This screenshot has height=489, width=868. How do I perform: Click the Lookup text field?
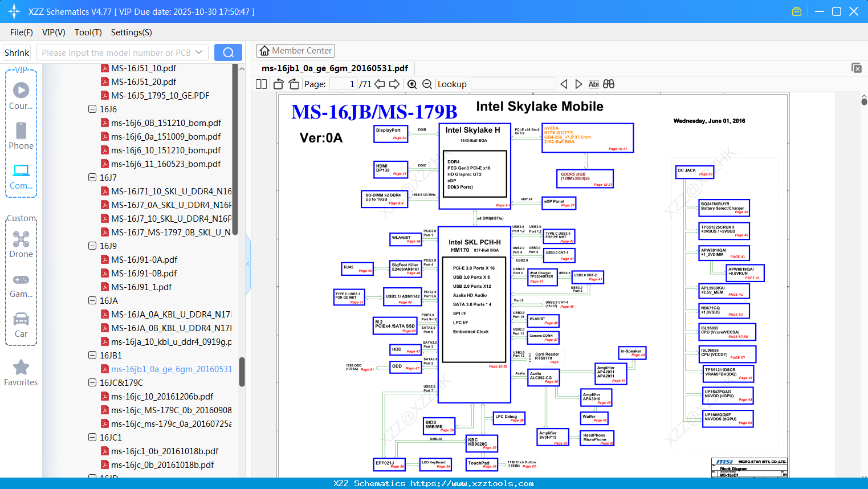pyautogui.click(x=514, y=84)
